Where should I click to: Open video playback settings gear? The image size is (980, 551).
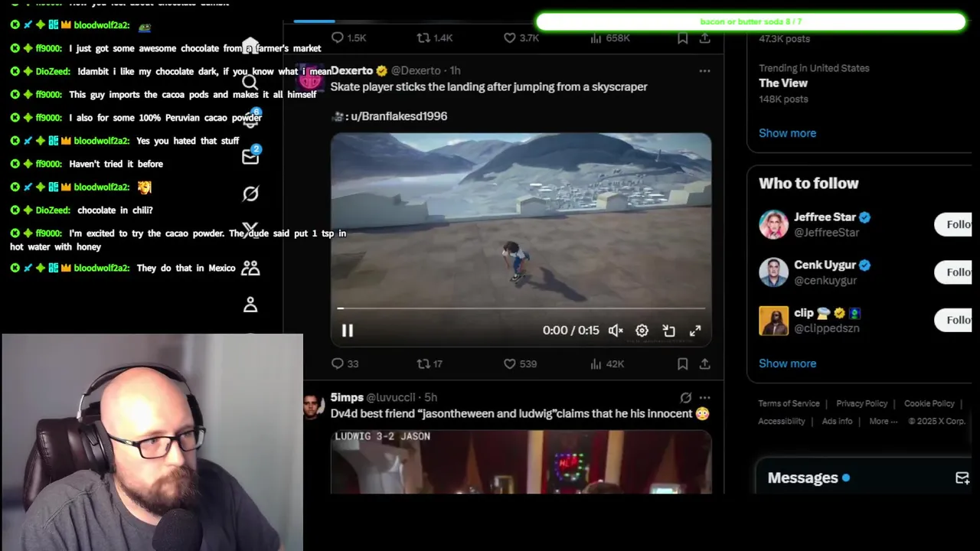(x=642, y=331)
